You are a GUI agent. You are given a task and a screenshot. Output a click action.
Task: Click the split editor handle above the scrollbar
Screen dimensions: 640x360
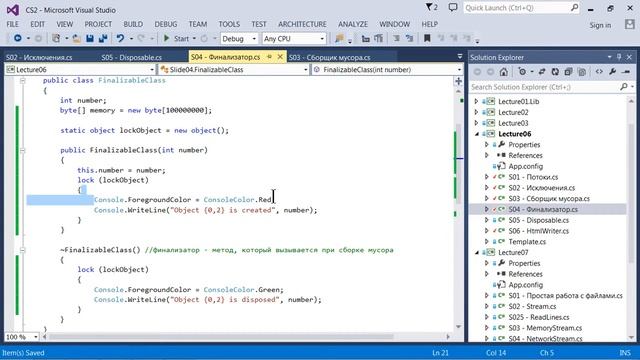point(459,81)
